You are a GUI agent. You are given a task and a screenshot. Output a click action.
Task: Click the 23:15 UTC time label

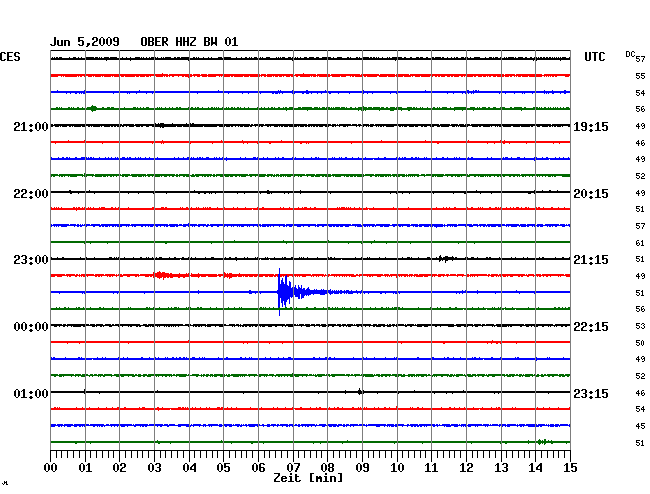[591, 393]
